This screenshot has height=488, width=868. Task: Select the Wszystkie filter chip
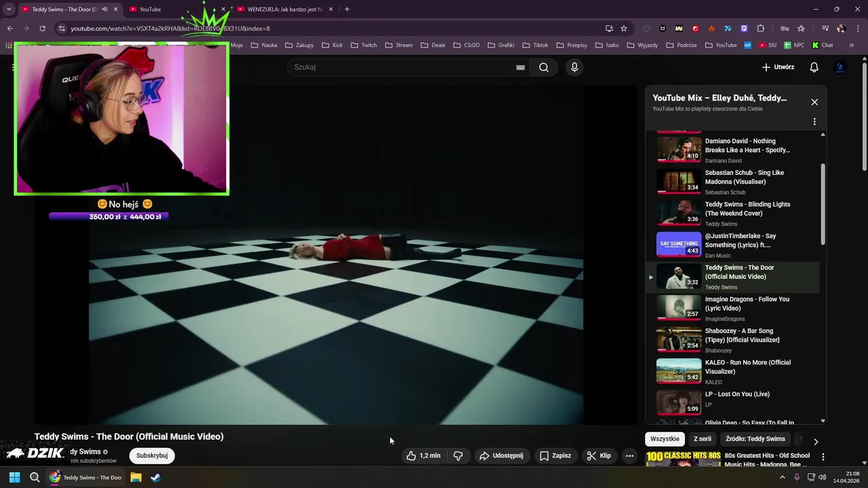(x=665, y=439)
